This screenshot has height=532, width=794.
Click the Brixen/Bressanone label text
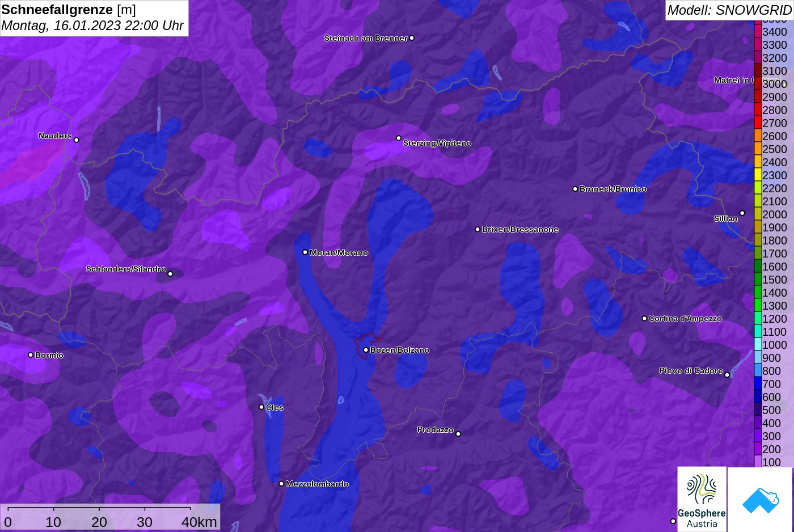tap(520, 229)
